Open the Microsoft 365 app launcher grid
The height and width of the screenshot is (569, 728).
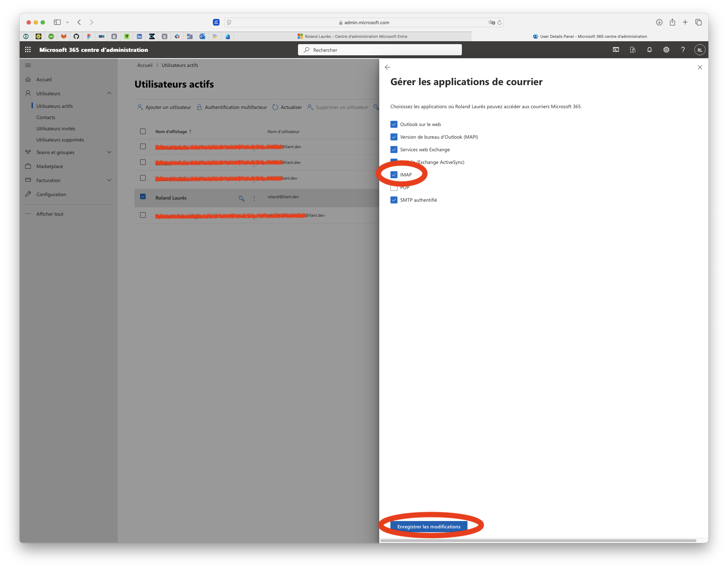click(x=28, y=50)
